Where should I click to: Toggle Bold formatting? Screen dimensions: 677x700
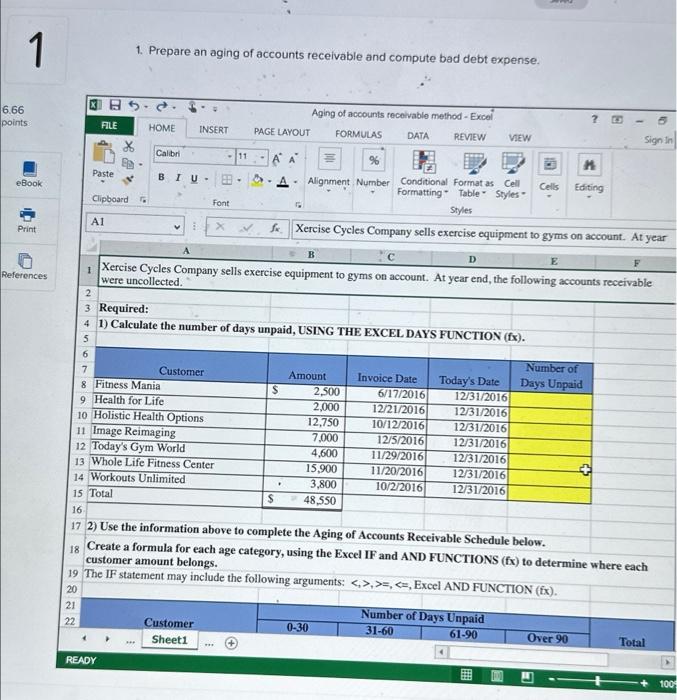(161, 177)
